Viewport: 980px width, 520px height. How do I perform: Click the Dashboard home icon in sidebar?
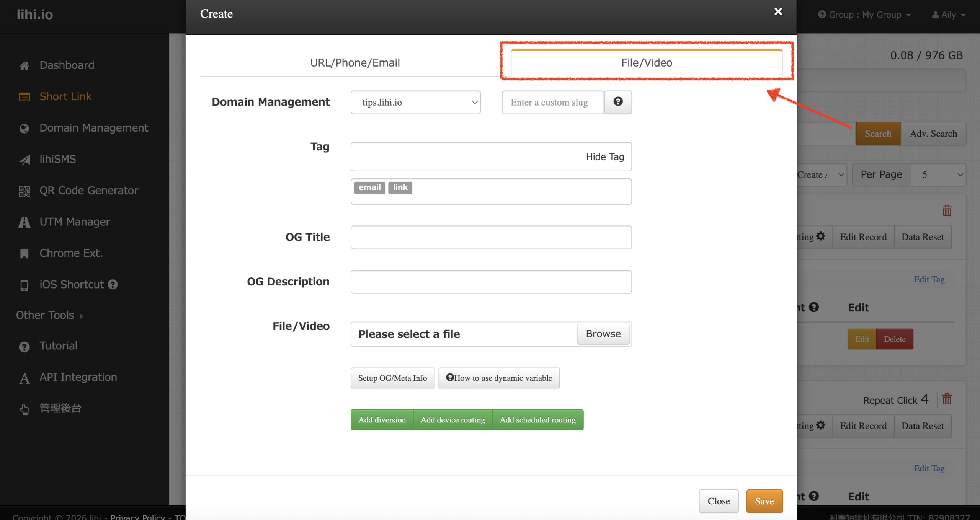tap(24, 66)
